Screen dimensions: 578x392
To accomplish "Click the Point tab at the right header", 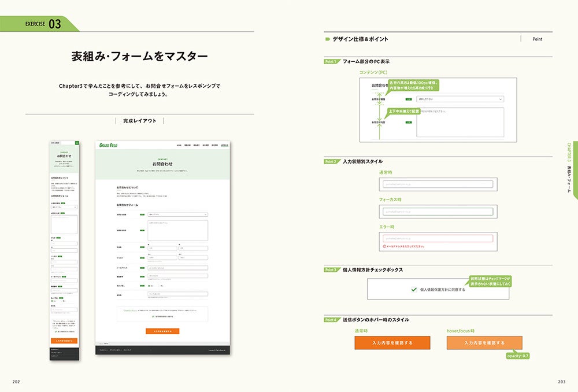I will pos(537,39).
